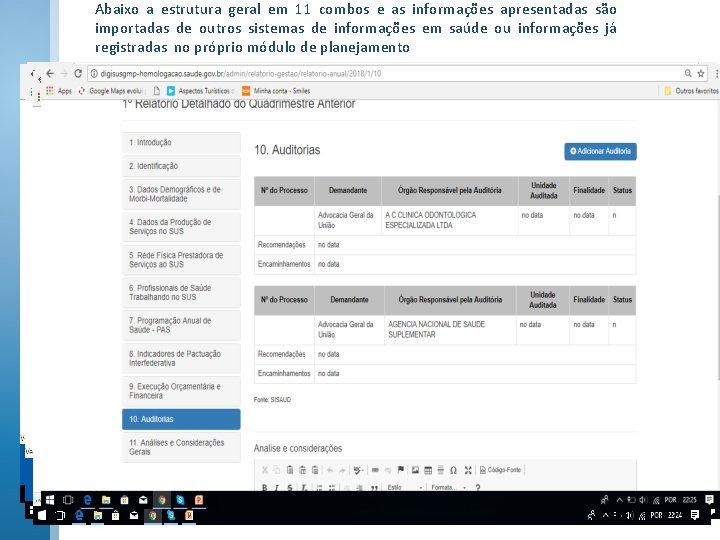
Task: Insert a bulleted list in editor
Action: 332,488
